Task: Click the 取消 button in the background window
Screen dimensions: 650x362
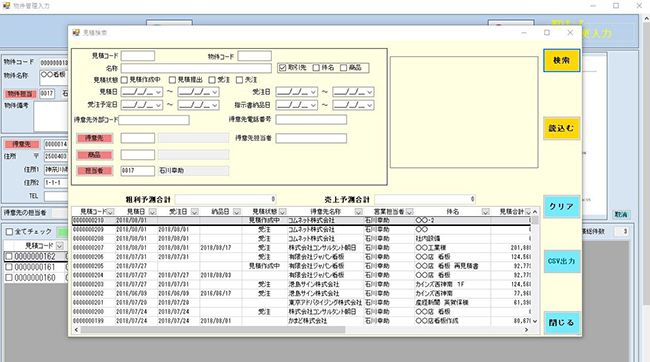Action: click(x=621, y=215)
